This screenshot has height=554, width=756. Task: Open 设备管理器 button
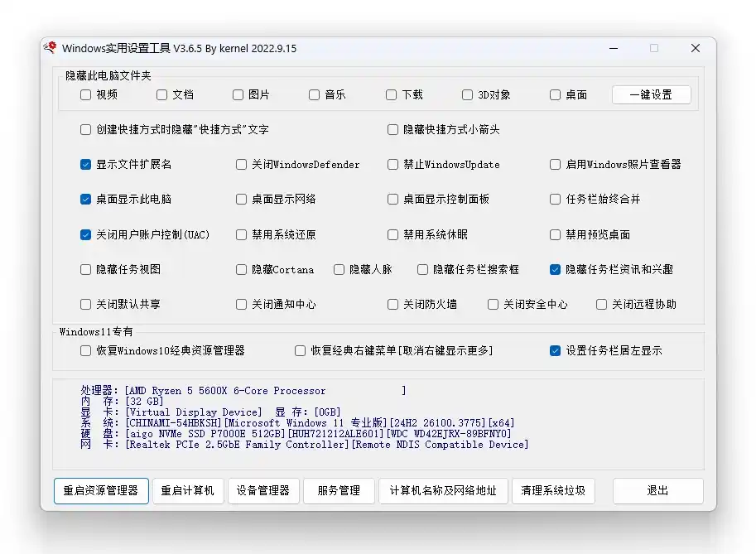[x=263, y=491]
